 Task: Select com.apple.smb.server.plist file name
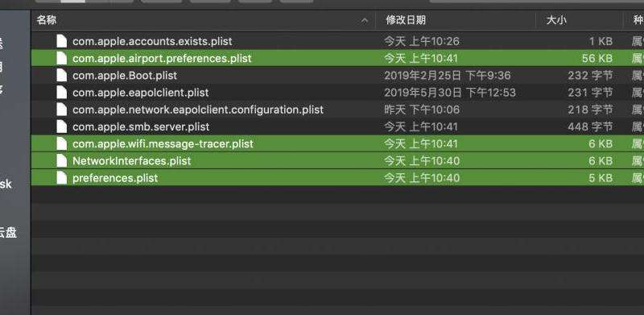tap(141, 126)
